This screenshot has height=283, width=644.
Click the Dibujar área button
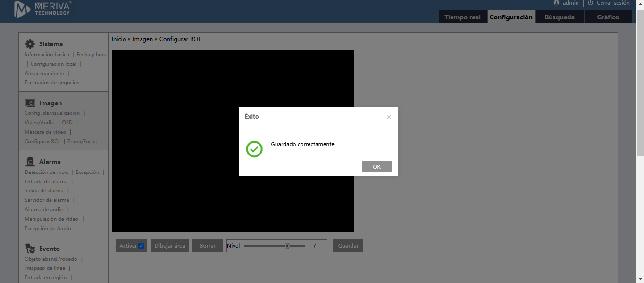pos(169,245)
